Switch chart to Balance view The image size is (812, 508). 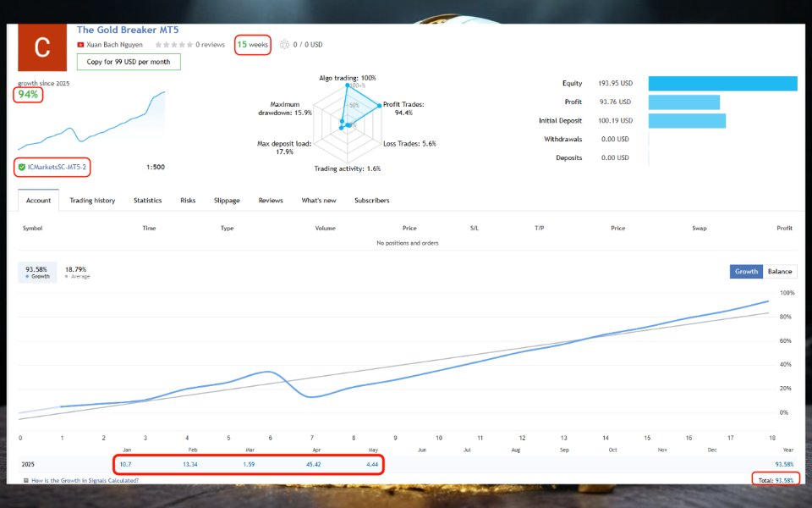pos(780,271)
